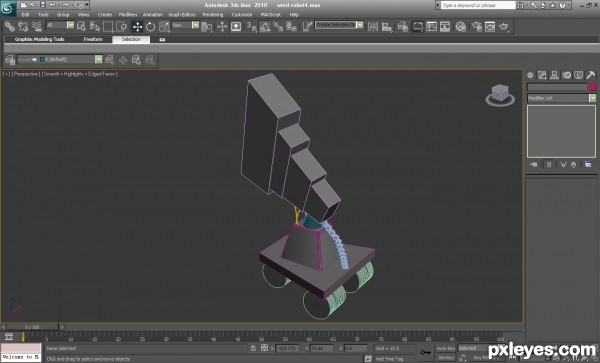Viewport: 600px width, 363px height.
Task: Open the Material Editor
Action: (x=461, y=26)
